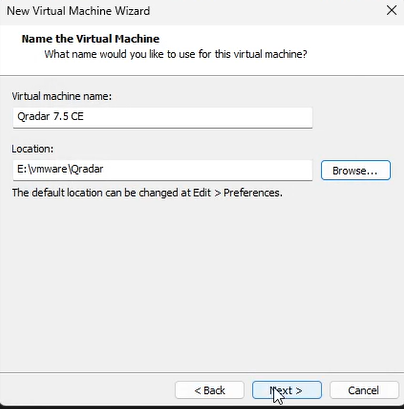Click the 'Name the Virtual Machine' heading
This screenshot has height=409, width=404.
91,39
